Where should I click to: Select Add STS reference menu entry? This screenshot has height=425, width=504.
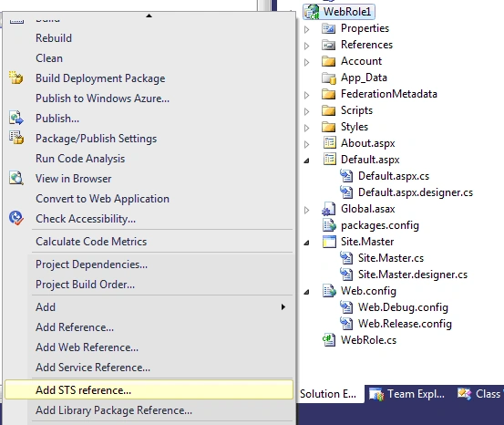coord(149,390)
